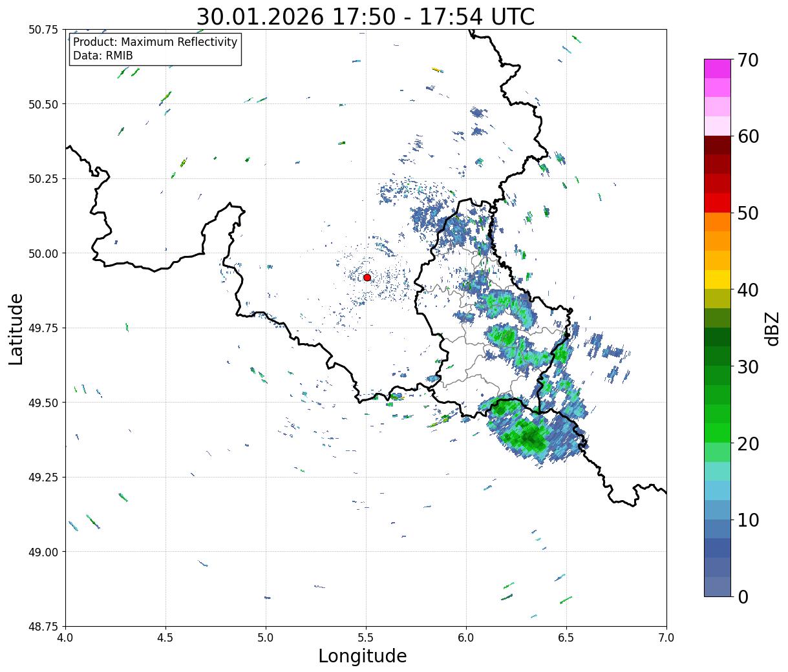The height and width of the screenshot is (672, 788).
Task: Click the slate-blue colorbar band at 0 dBZ
Action: [718, 586]
